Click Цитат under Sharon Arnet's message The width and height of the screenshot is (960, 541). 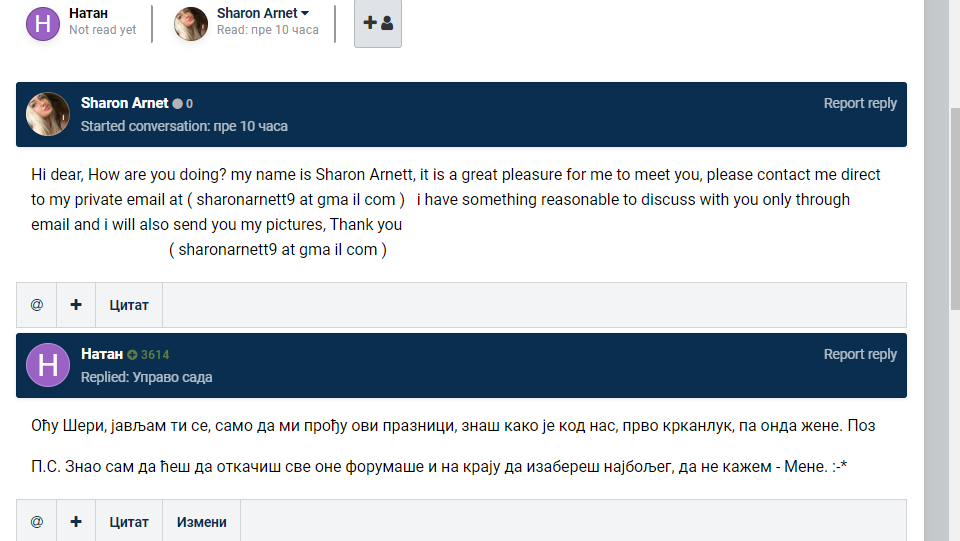tap(129, 305)
